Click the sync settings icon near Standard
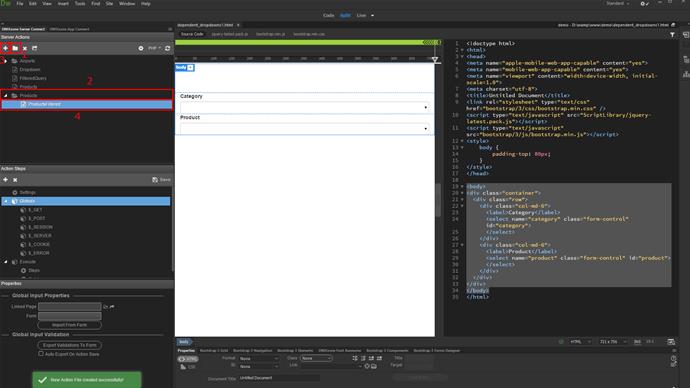 (x=644, y=4)
